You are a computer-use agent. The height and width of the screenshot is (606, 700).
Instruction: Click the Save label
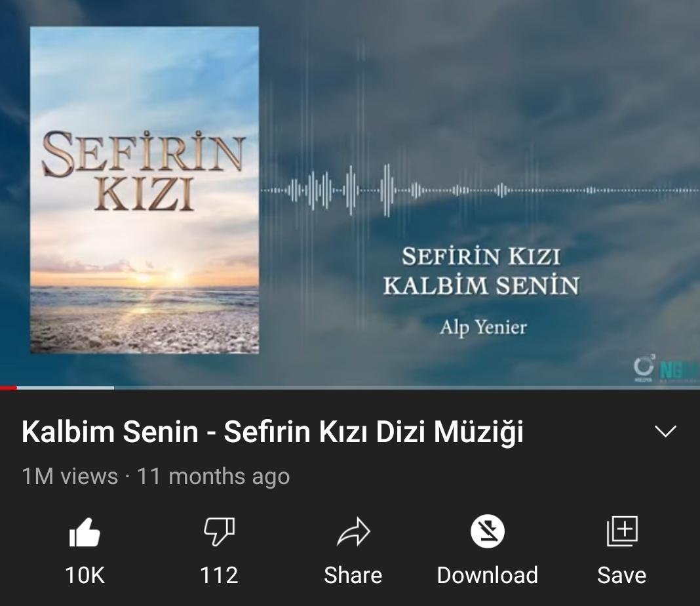622,575
